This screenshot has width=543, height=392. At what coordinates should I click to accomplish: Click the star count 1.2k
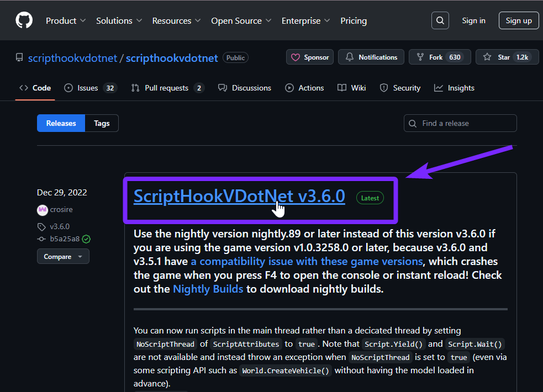pos(522,57)
